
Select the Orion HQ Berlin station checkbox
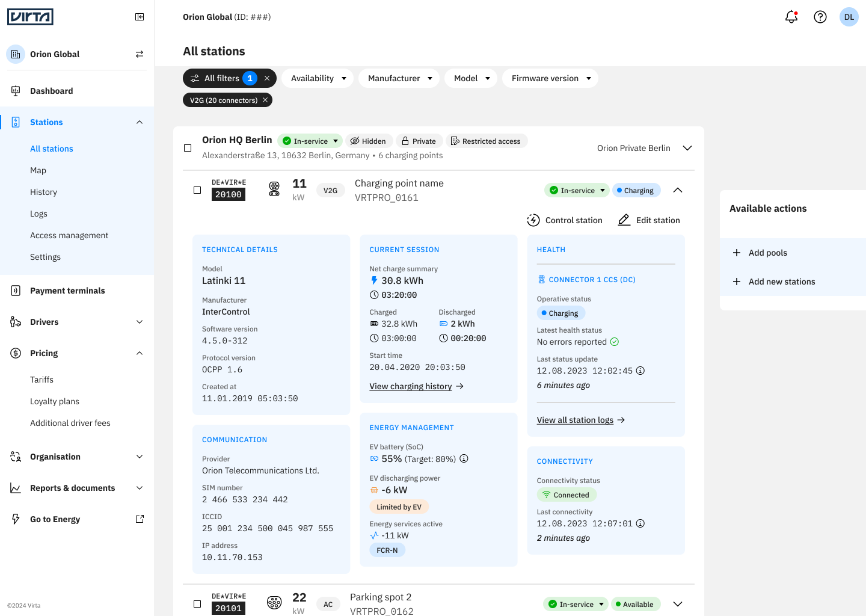tap(188, 148)
